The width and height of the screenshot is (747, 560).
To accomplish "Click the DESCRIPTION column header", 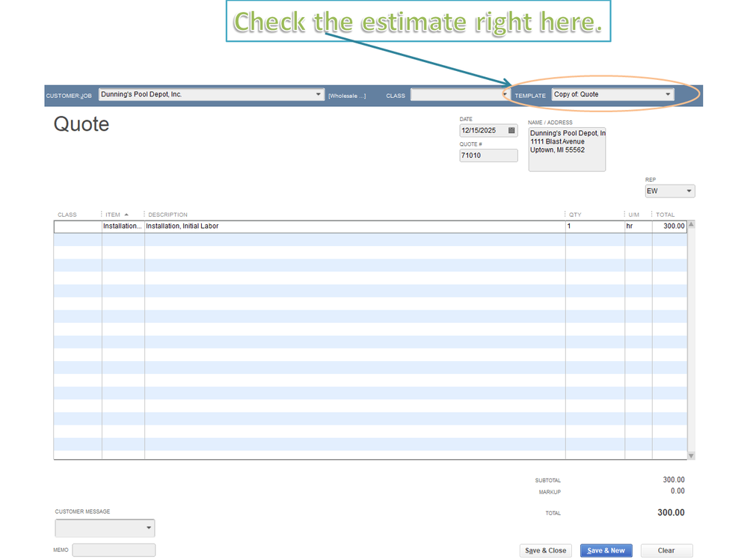I will tap(167, 215).
